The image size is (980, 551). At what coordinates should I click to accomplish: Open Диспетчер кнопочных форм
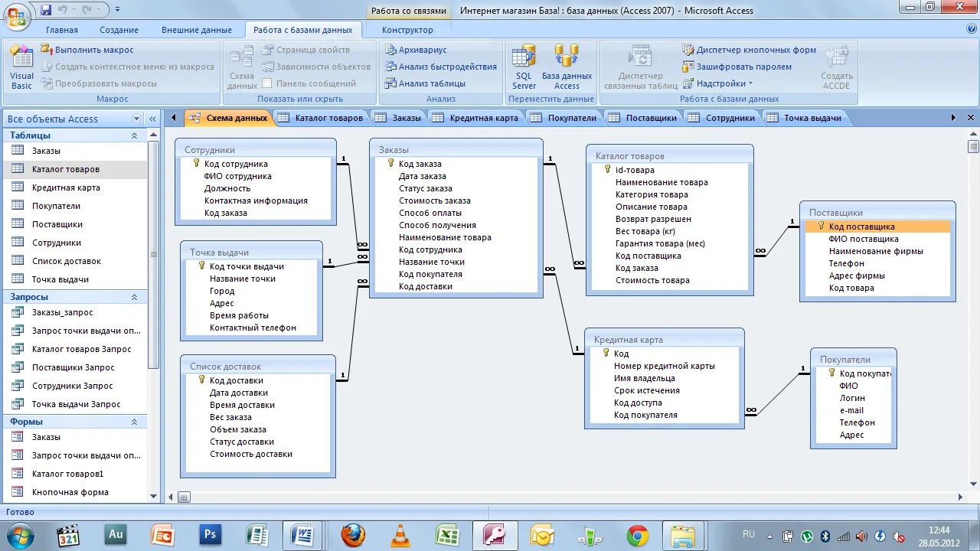749,50
